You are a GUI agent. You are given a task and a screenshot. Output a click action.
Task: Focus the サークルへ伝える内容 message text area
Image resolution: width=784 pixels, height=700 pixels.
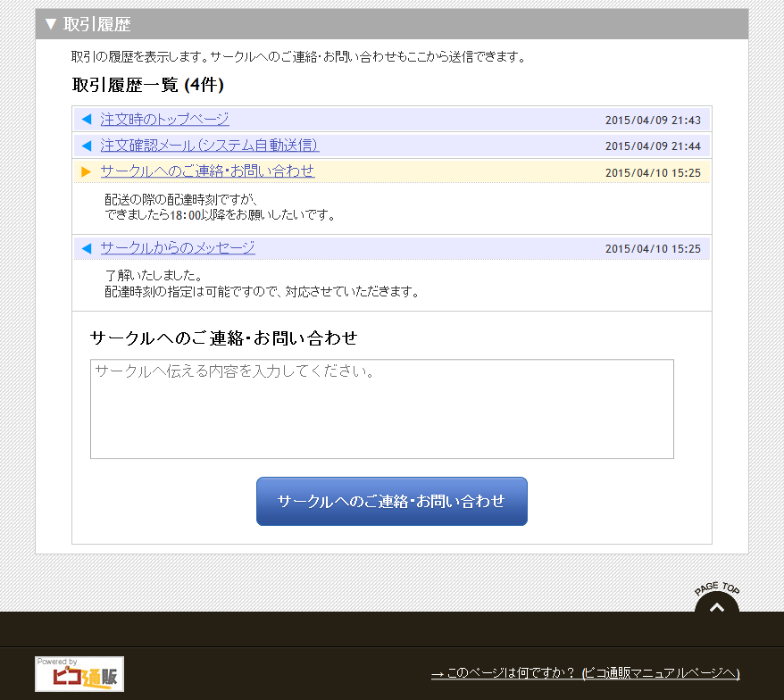[x=381, y=409]
